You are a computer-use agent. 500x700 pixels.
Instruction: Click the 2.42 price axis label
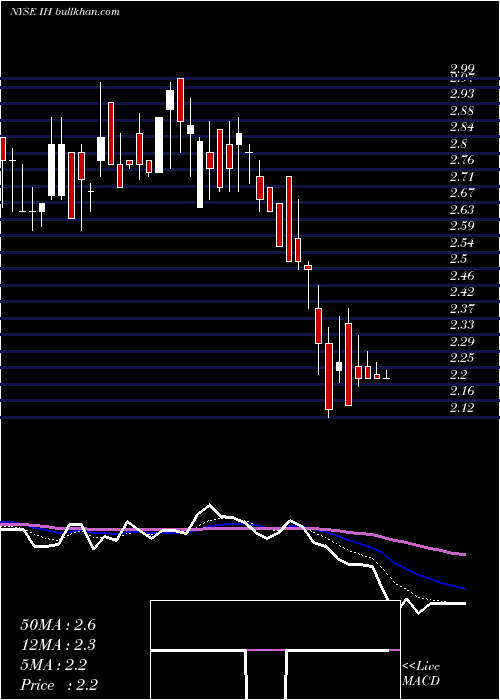[x=462, y=292]
